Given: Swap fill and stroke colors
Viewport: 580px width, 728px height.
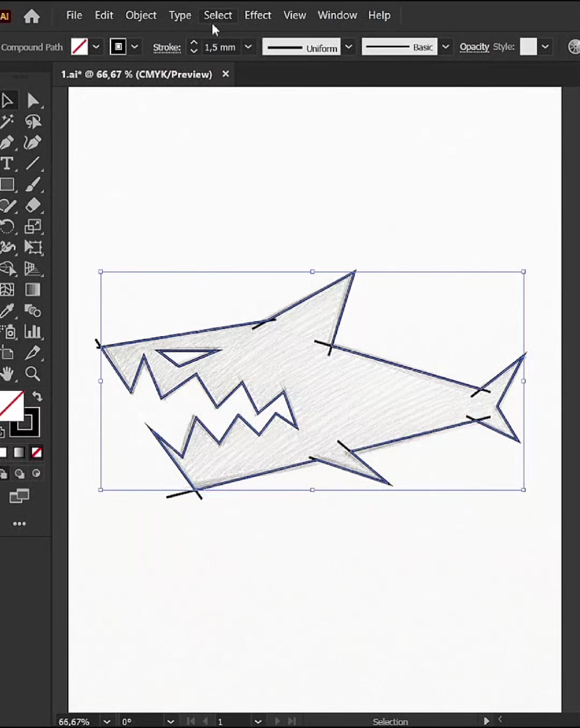Looking at the screenshot, I should coord(37,396).
